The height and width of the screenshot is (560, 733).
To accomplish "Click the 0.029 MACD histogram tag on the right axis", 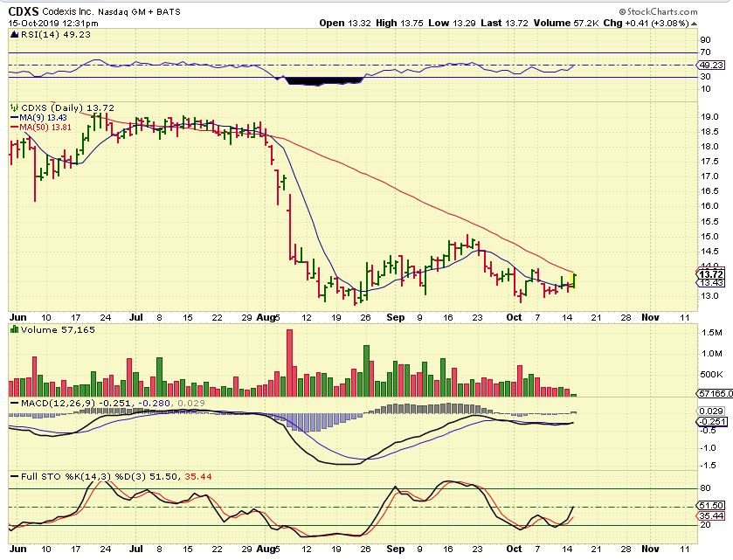I will tap(711, 411).
